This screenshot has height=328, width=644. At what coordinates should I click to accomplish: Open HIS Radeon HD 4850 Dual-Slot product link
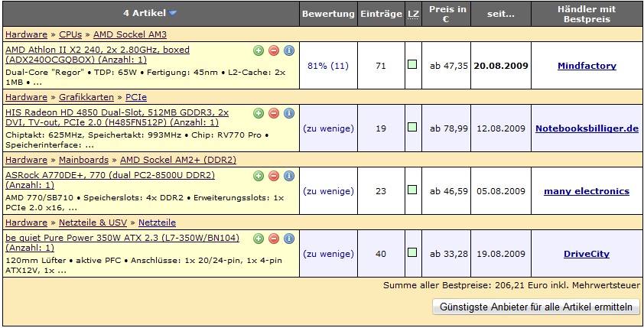point(117,118)
